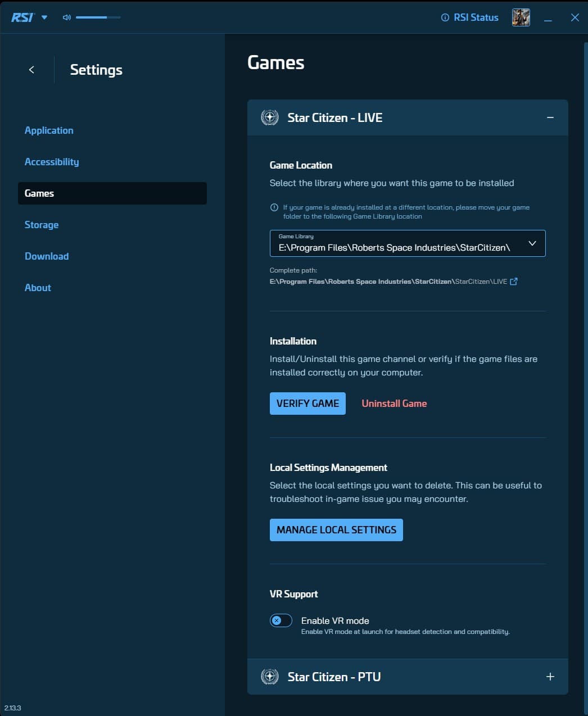Screen dimensions: 588x716
Task: Select the Games settings section
Action: pos(112,193)
